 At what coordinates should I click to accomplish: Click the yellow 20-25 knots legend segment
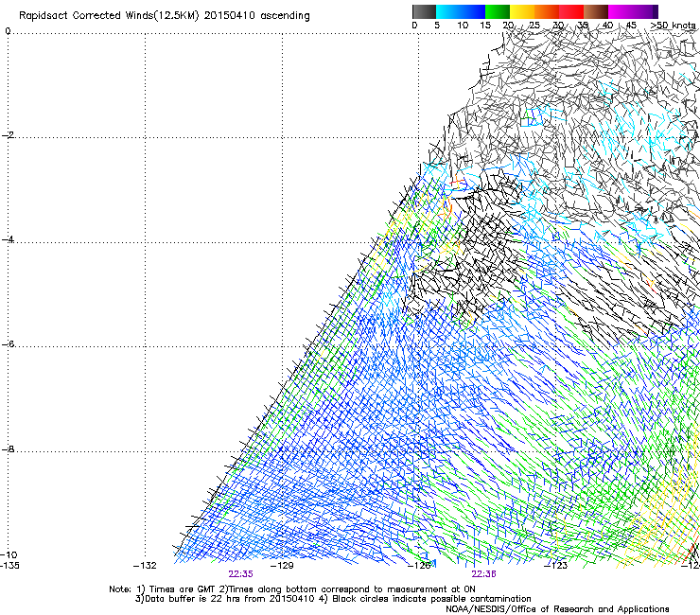522,11
